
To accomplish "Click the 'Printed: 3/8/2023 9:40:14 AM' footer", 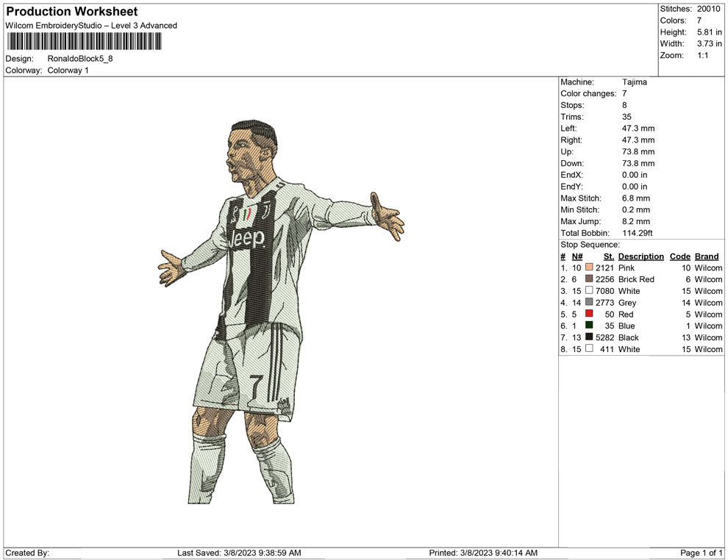I will click(x=483, y=553).
